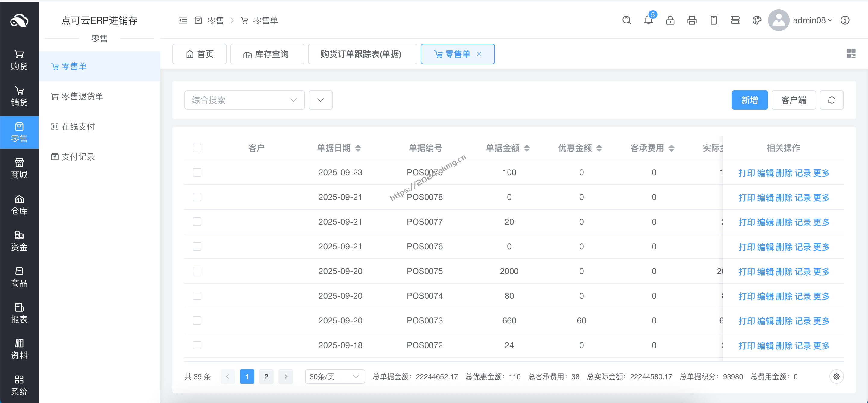Open the 报表 module in sidebar
The image size is (868, 403).
click(19, 313)
